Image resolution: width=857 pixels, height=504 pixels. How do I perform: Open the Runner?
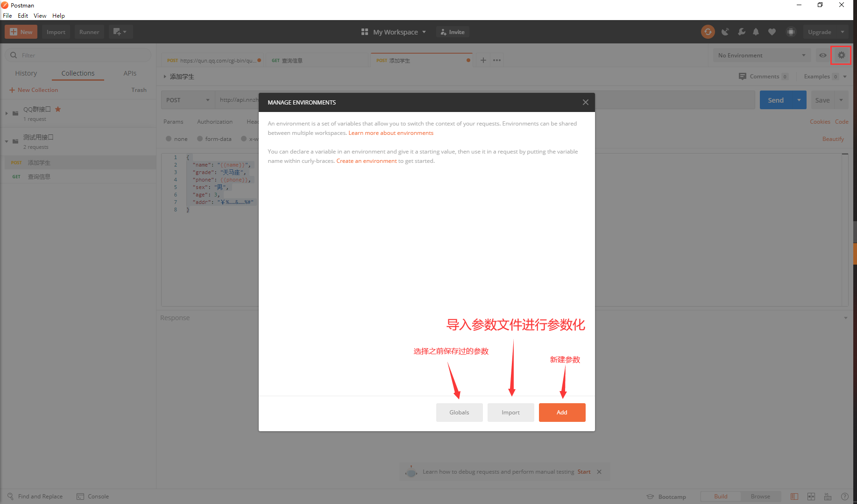tap(89, 32)
